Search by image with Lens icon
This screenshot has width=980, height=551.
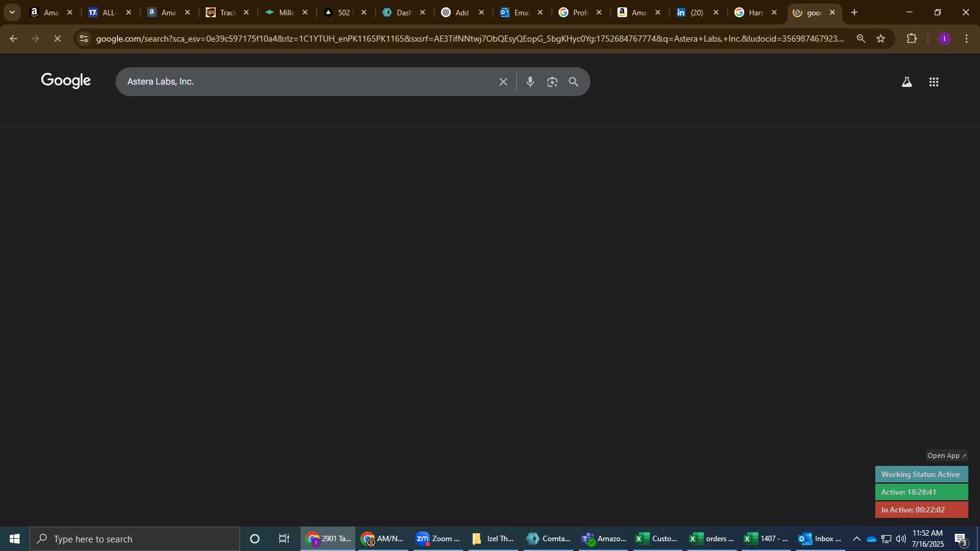click(552, 81)
